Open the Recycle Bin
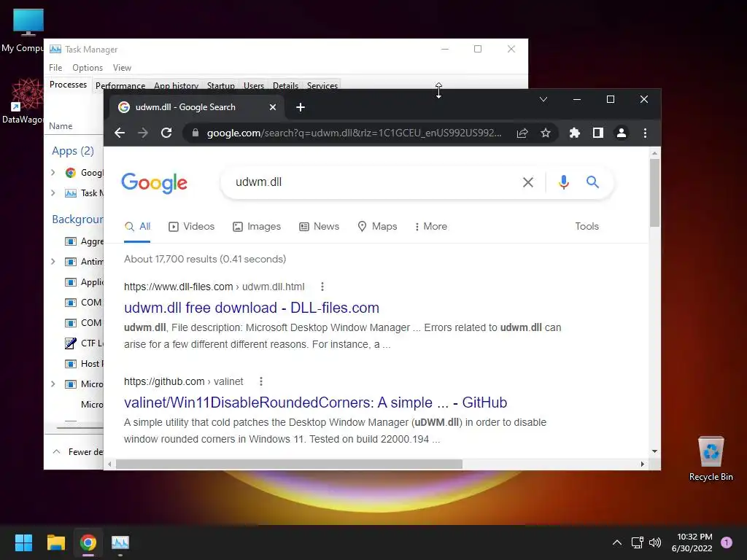Screen dimensions: 747x560 [x=711, y=459]
